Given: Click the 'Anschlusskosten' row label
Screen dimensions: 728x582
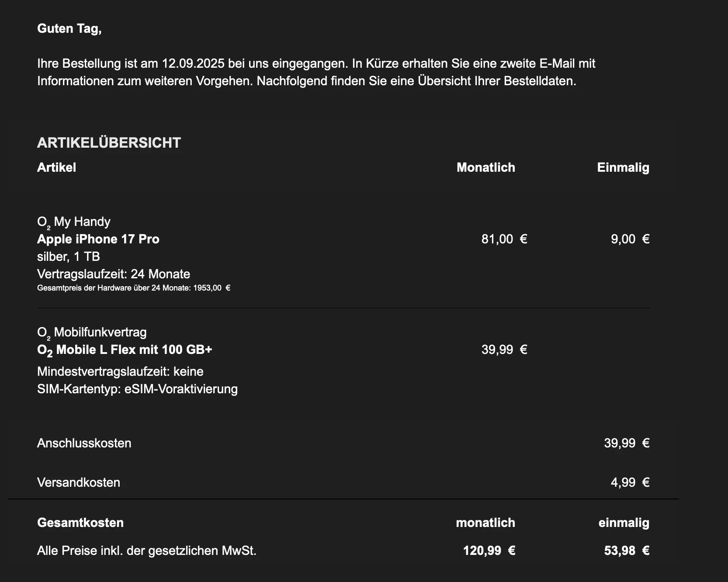Looking at the screenshot, I should click(84, 443).
